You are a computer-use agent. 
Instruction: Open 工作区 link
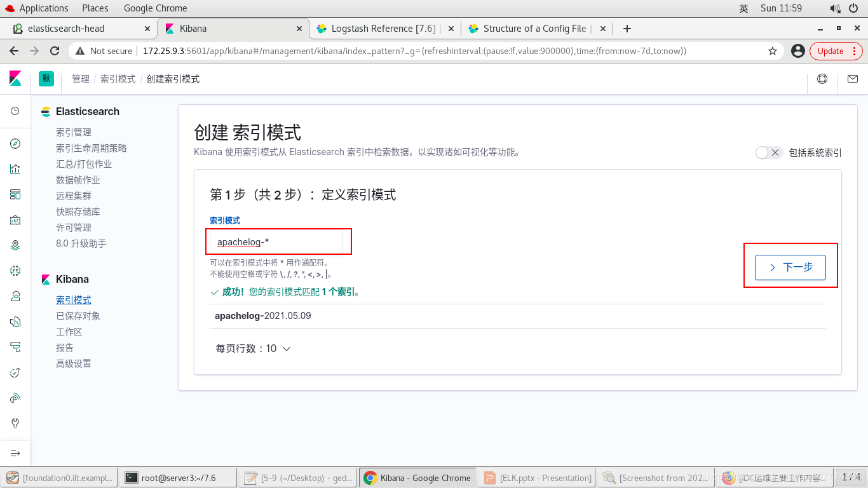[x=69, y=332]
